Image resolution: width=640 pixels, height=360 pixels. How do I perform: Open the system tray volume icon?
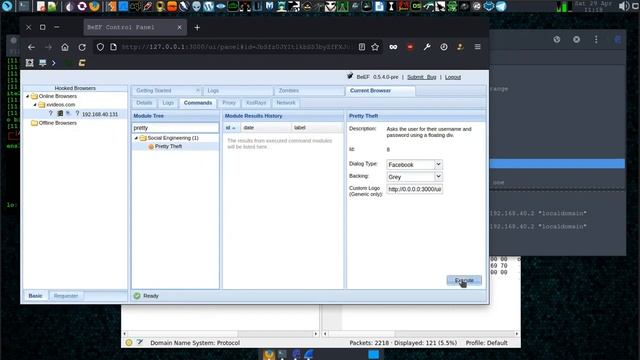(x=623, y=6)
